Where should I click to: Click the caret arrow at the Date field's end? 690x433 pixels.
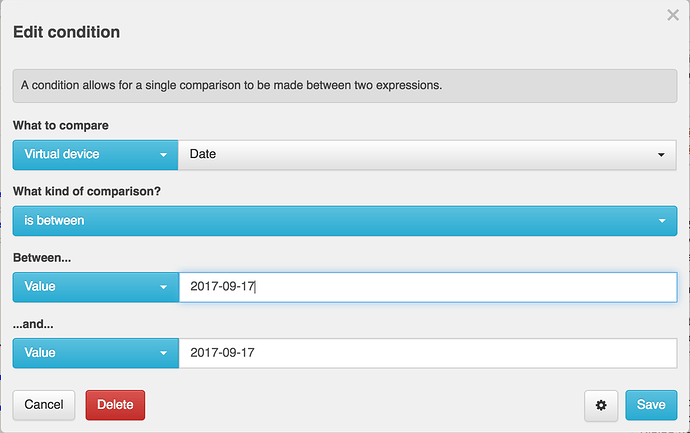click(661, 155)
